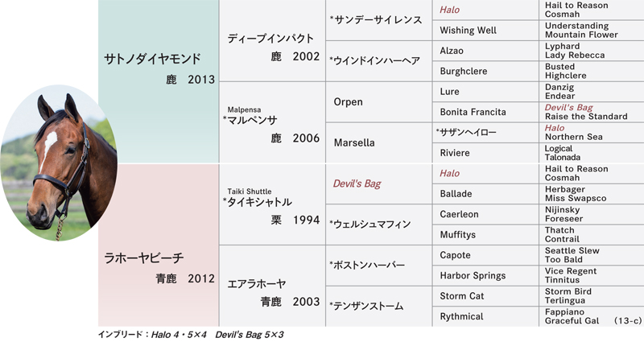Click the ディープインパクト 2002 entry
This screenshot has height=342, width=644.
pos(273,41)
